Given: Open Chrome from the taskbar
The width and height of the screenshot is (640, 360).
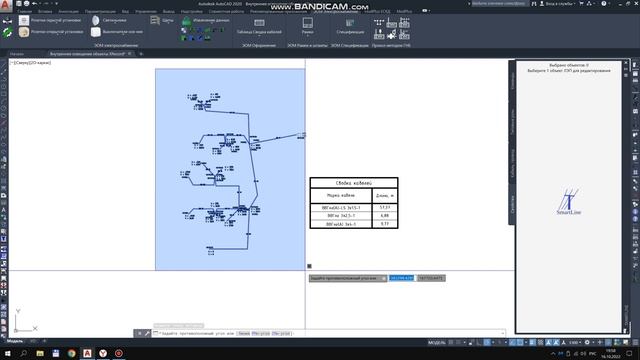Looking at the screenshot, I should 71,353.
